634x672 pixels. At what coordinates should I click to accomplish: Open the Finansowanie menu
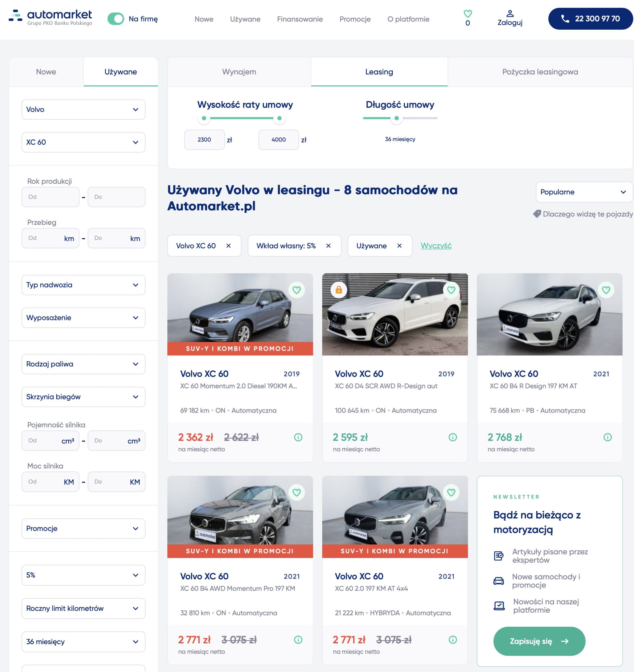[x=300, y=19]
